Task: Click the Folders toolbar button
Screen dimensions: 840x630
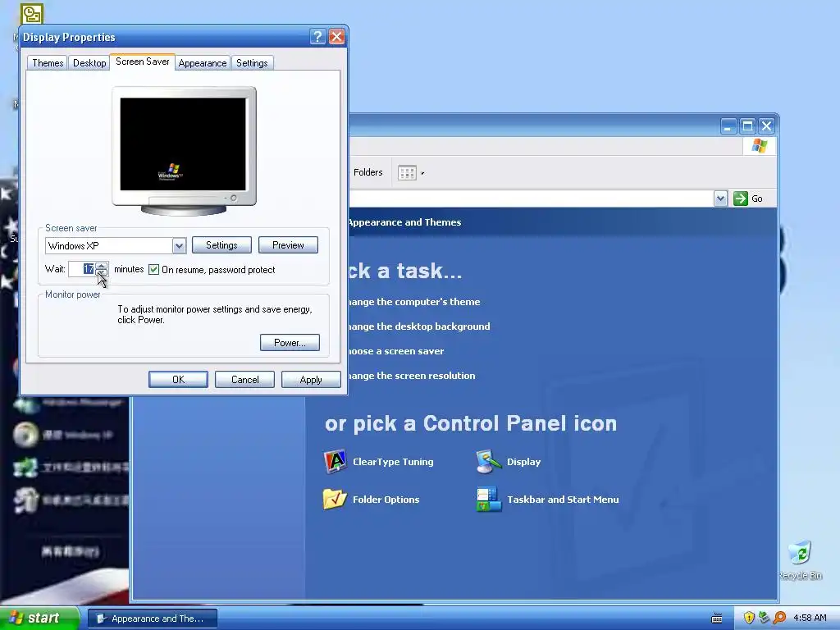Action: tap(367, 172)
